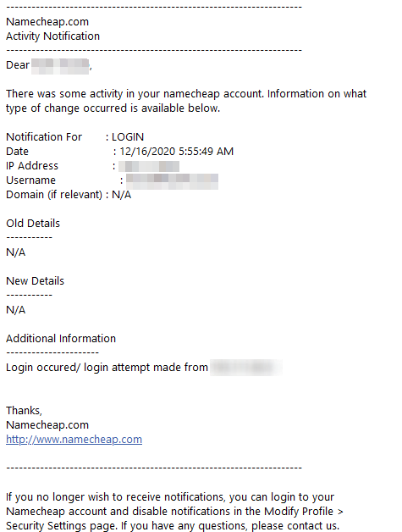
Task: Click the date 12/16/2020 5:55:49 AM
Action: [x=176, y=152]
